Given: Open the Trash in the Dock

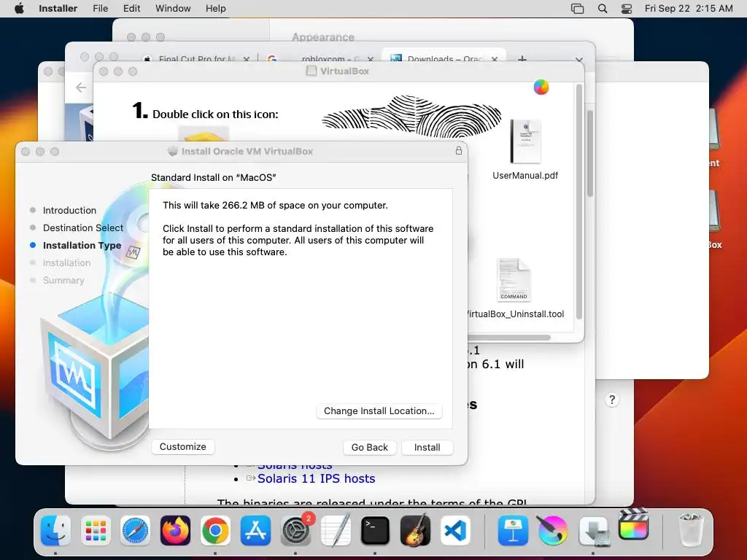Looking at the screenshot, I should [x=691, y=529].
